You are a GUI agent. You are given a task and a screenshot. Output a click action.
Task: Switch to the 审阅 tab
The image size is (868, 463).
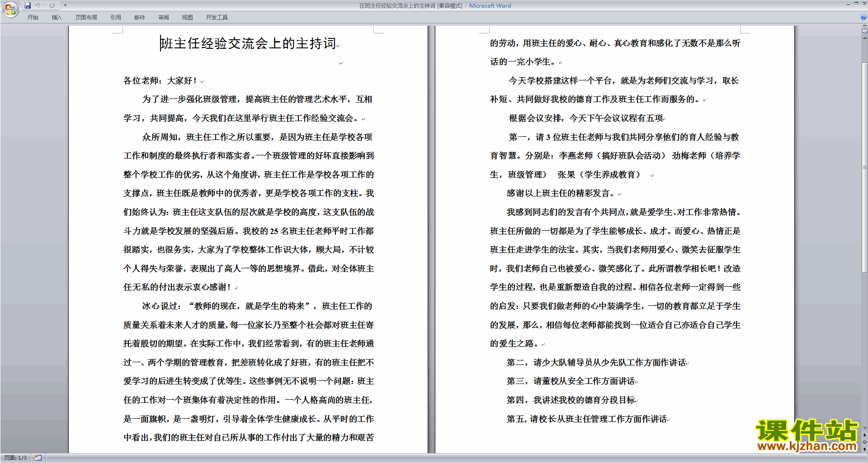point(164,18)
